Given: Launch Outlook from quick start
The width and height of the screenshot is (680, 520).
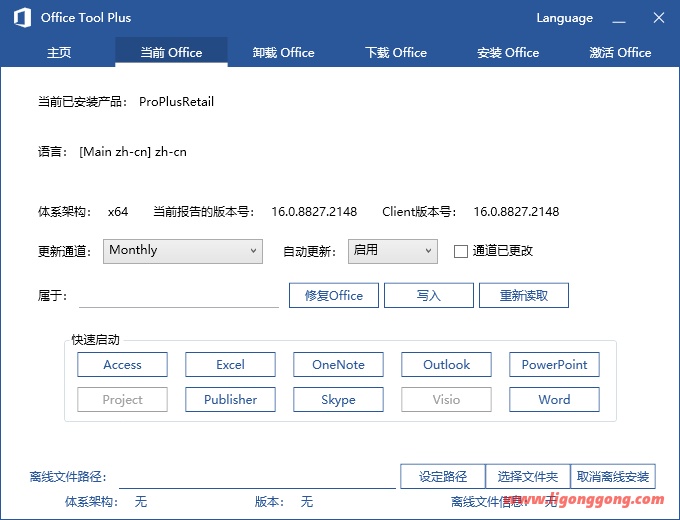Looking at the screenshot, I should point(446,364).
